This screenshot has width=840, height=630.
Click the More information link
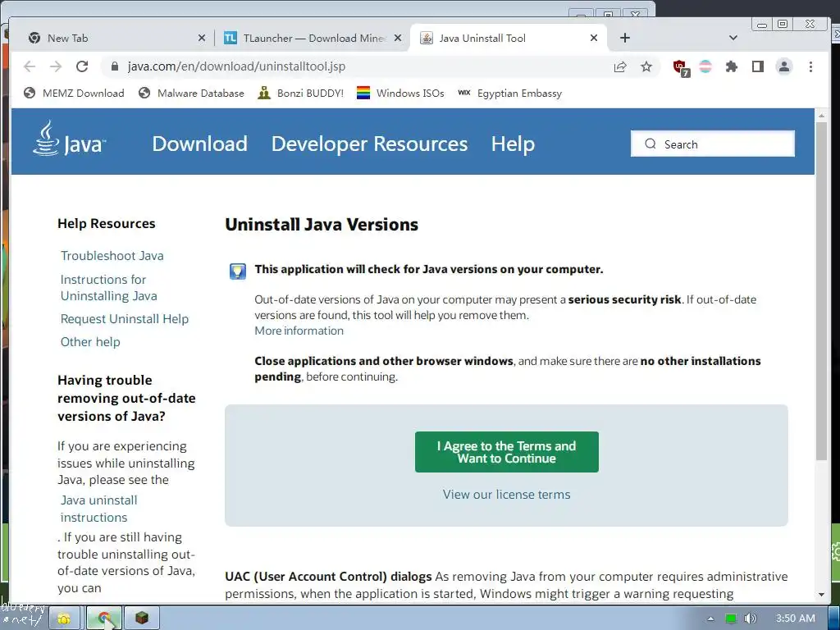(299, 331)
